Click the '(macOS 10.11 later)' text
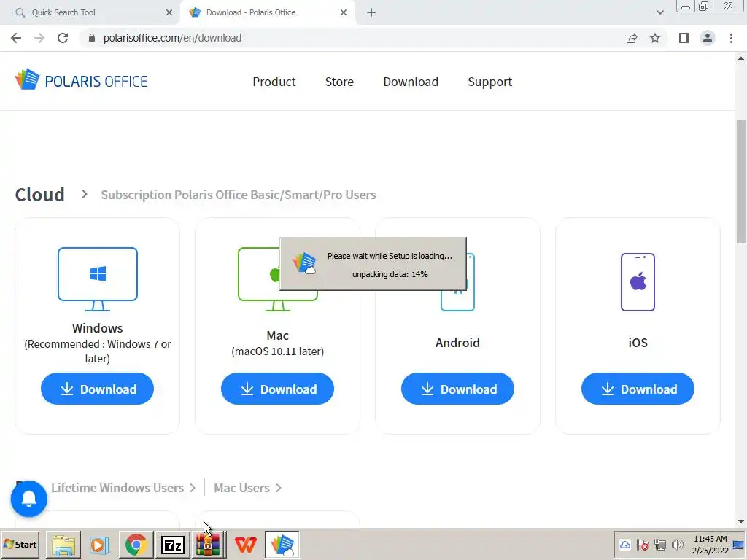 pos(277,351)
